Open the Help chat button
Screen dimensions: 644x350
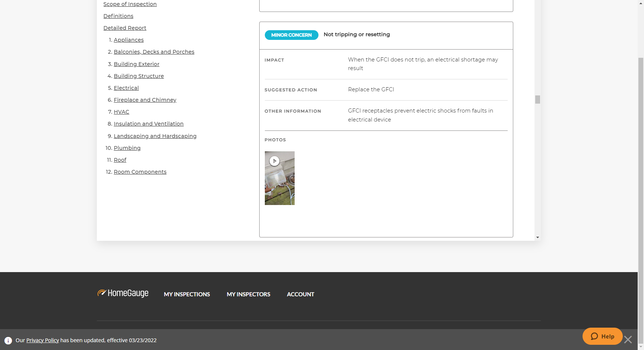point(603,336)
